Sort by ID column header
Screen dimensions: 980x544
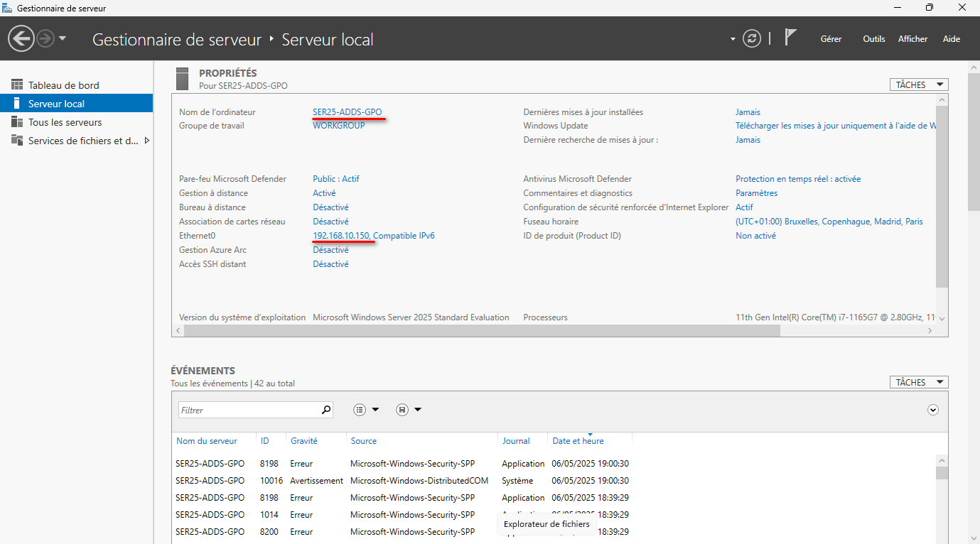click(264, 441)
